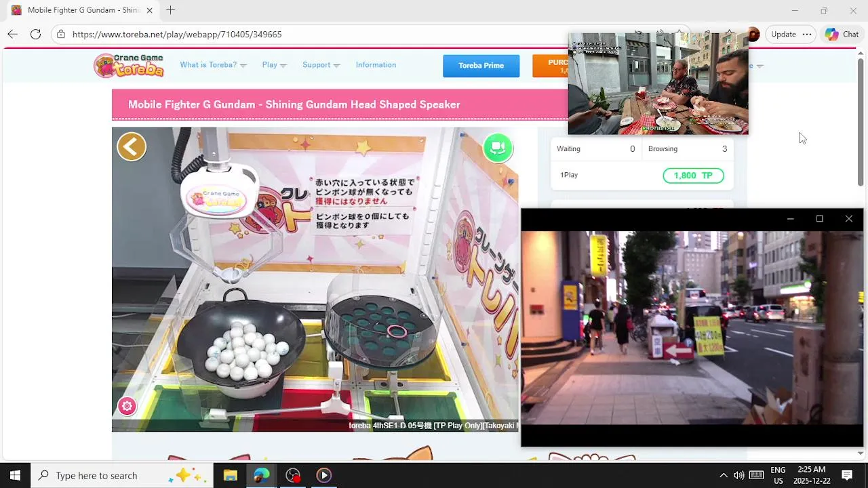Image resolution: width=868 pixels, height=488 pixels.
Task: Click the Update button in browser toolbar
Action: [783, 34]
